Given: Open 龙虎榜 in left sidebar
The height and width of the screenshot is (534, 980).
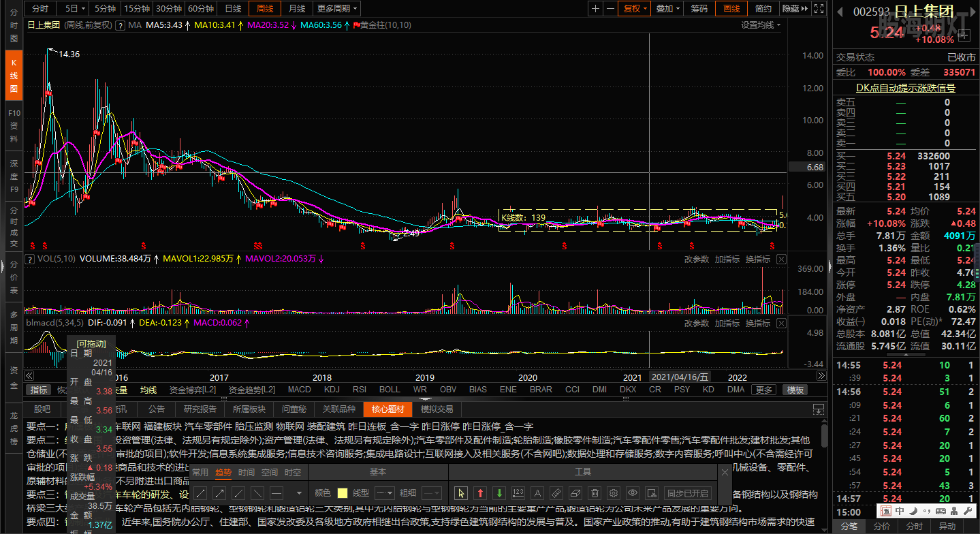Looking at the screenshot, I should 13,428.
